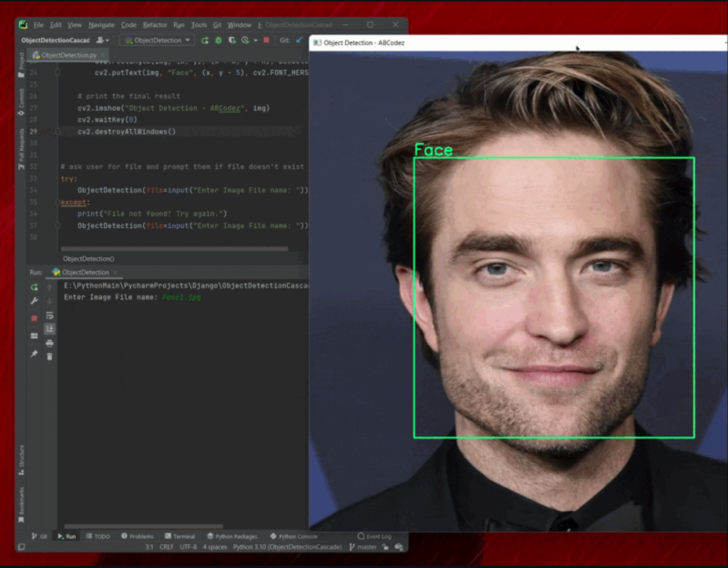Click the Rerun icon in main toolbar
The image size is (728, 568).
[205, 40]
